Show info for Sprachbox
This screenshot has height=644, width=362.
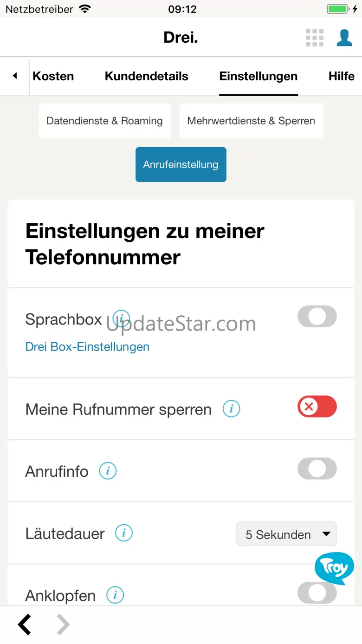coord(122,319)
